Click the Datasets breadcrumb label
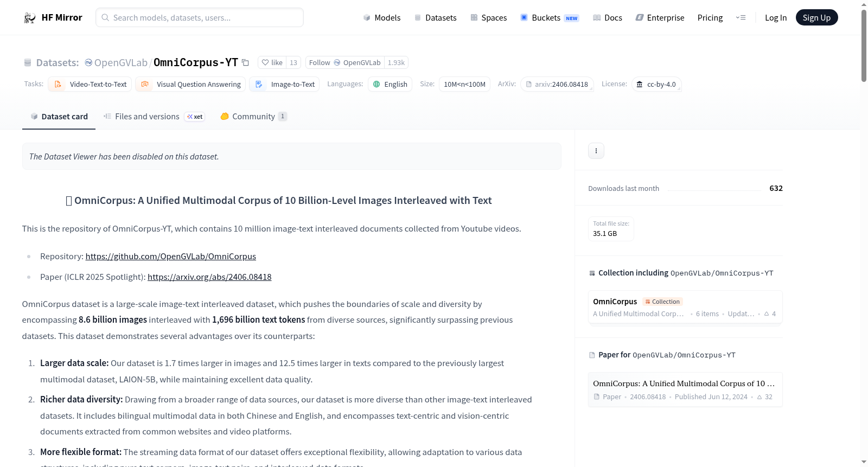Viewport: 868px width, 467px height. click(x=58, y=62)
